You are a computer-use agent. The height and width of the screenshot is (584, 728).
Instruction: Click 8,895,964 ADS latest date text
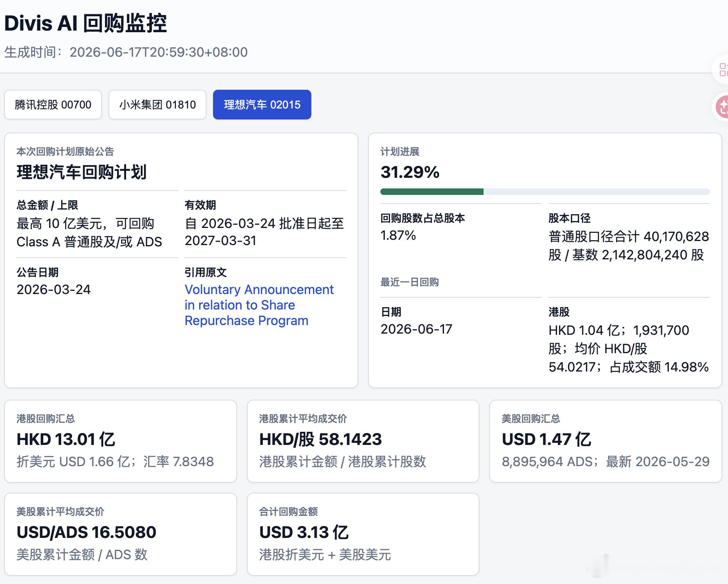606,462
